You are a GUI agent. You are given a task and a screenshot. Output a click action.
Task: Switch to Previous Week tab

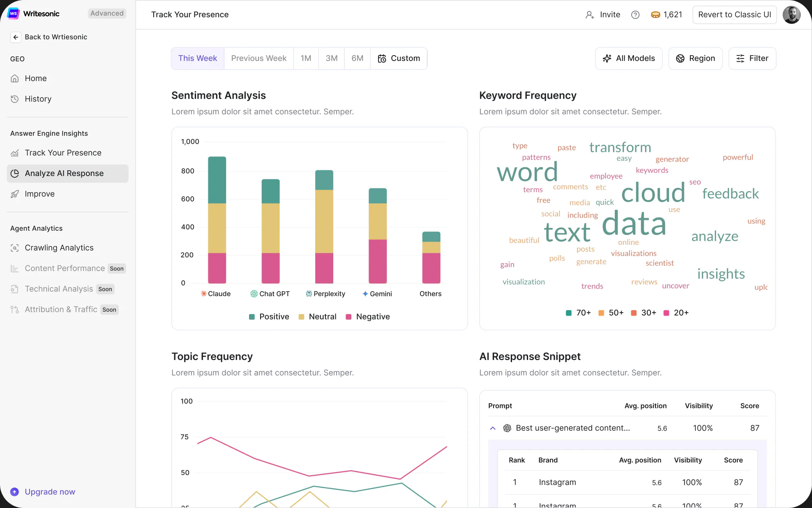click(259, 58)
